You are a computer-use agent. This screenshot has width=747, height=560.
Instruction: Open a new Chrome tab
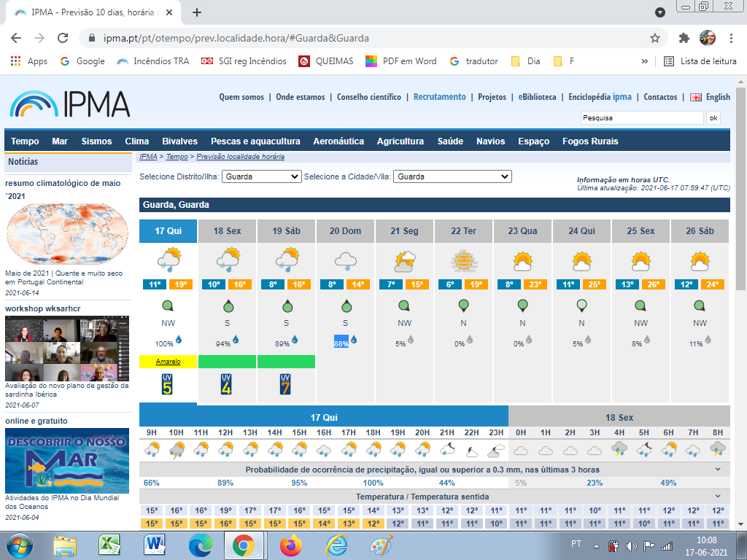point(197,12)
